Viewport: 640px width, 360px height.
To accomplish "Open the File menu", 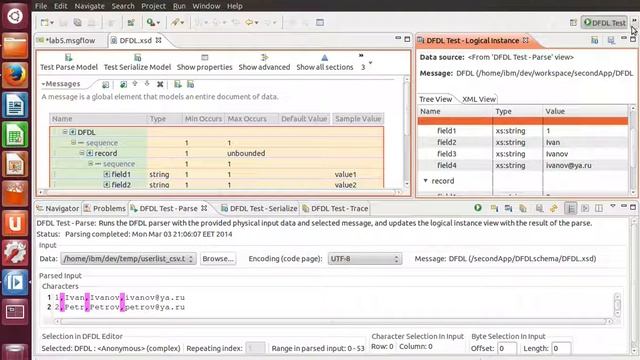I will click(x=41, y=6).
